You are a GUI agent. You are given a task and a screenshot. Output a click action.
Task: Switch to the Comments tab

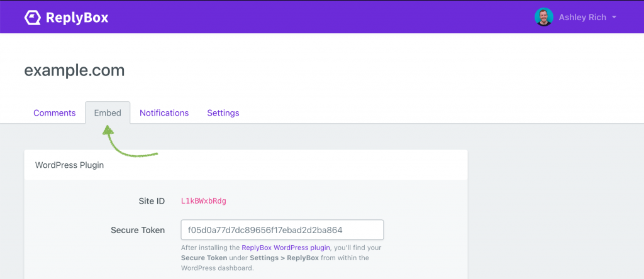55,113
